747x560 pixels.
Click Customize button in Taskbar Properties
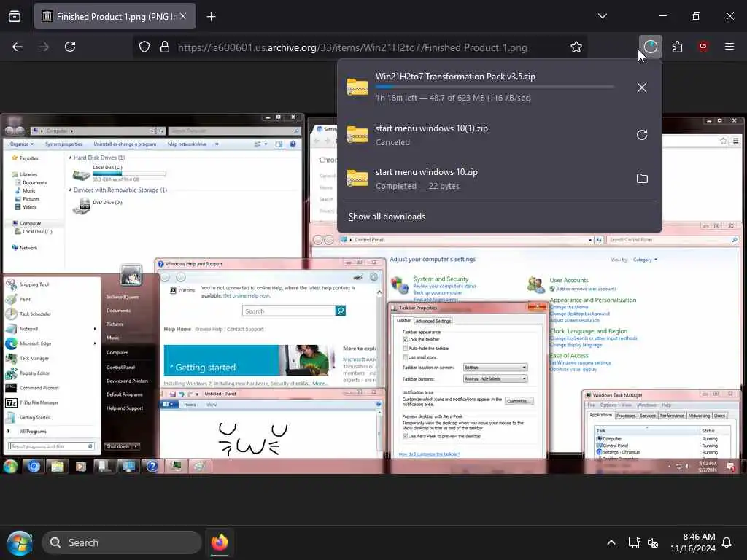tap(519, 401)
